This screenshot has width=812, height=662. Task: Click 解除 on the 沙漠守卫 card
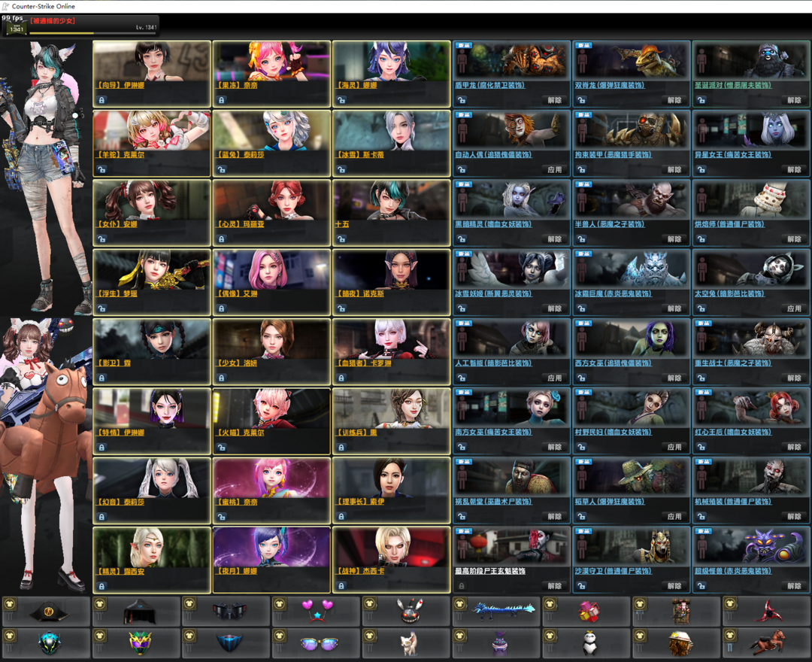(x=674, y=586)
